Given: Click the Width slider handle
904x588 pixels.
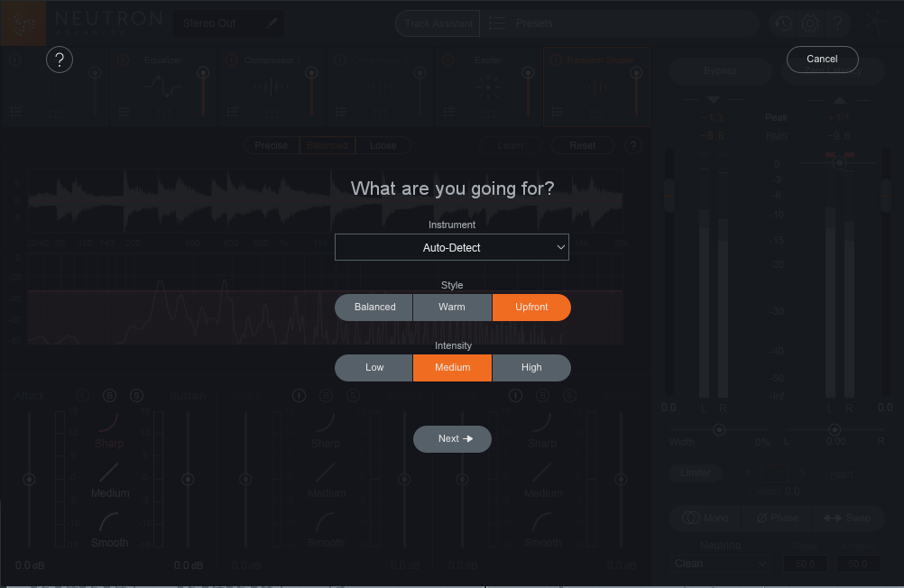Looking at the screenshot, I should click(x=719, y=430).
